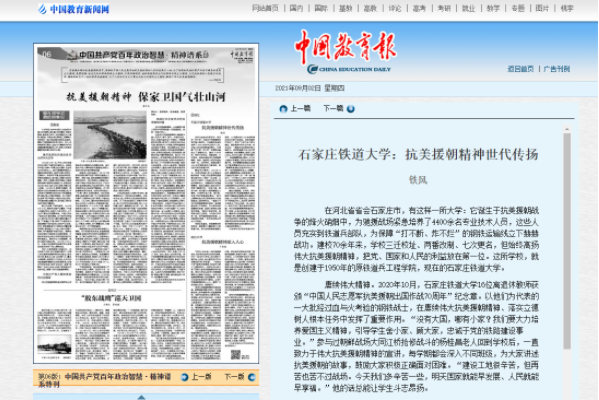This screenshot has width=599, height=400.
Task: Open the 高教 navigation item
Action: tap(370, 8)
